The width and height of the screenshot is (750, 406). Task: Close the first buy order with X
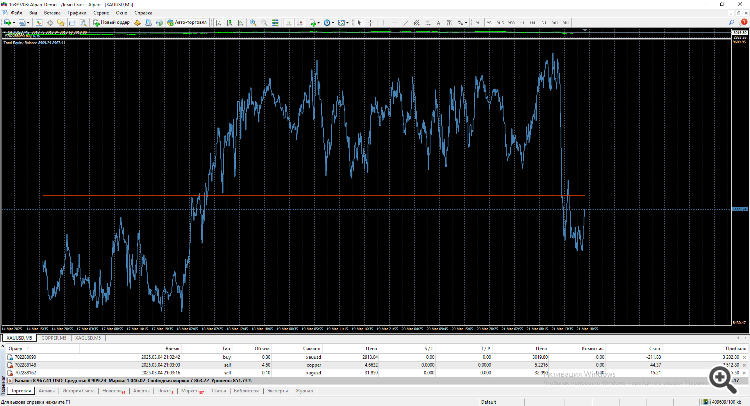click(x=745, y=357)
